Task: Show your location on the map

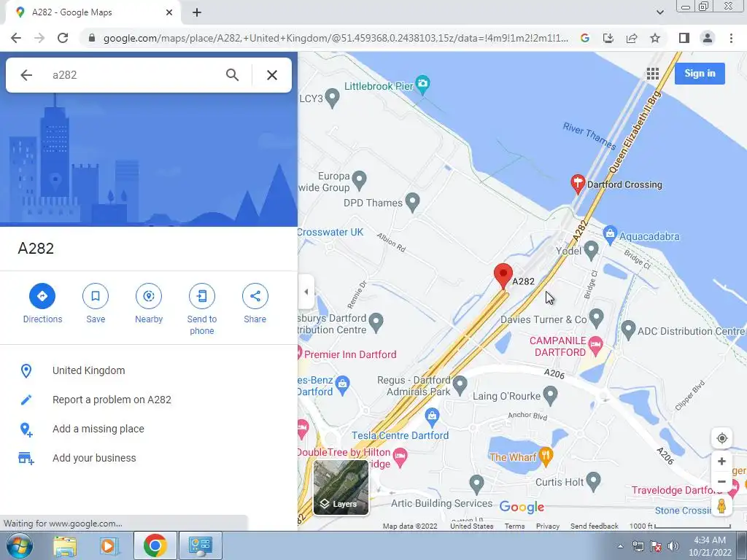Action: pos(721,438)
